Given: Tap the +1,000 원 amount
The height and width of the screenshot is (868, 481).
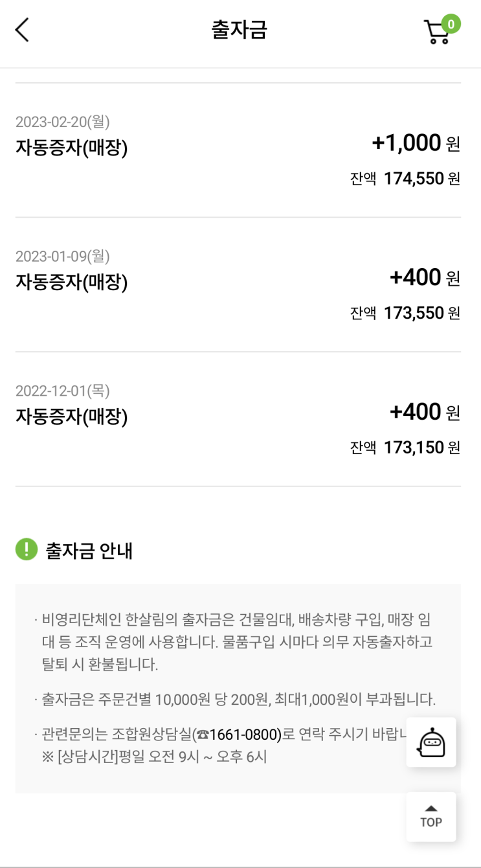Looking at the screenshot, I should 416,143.
